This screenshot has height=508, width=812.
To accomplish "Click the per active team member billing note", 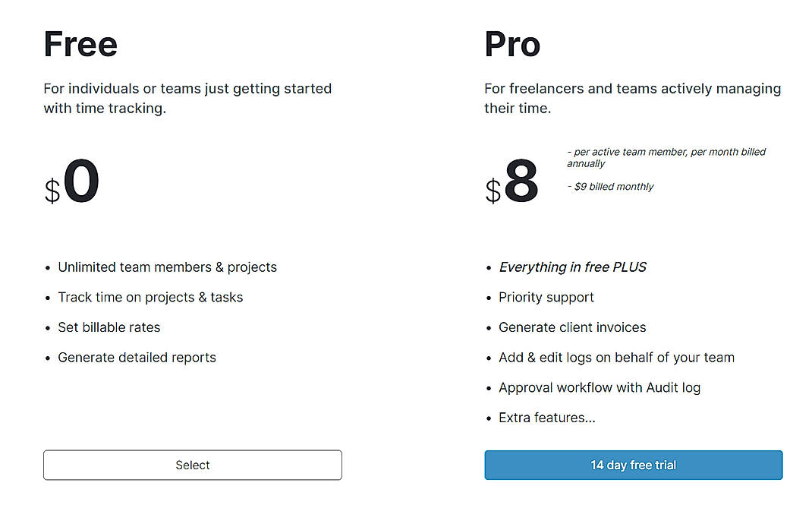I will (x=666, y=157).
